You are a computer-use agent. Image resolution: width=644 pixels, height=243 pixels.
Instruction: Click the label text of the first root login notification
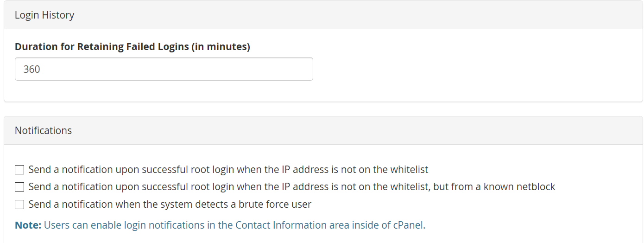pos(228,170)
